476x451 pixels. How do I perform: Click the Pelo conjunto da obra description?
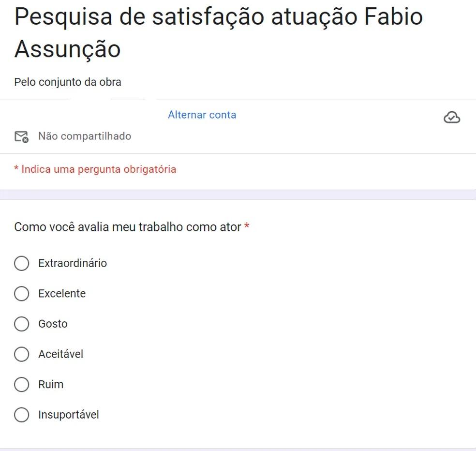68,82
